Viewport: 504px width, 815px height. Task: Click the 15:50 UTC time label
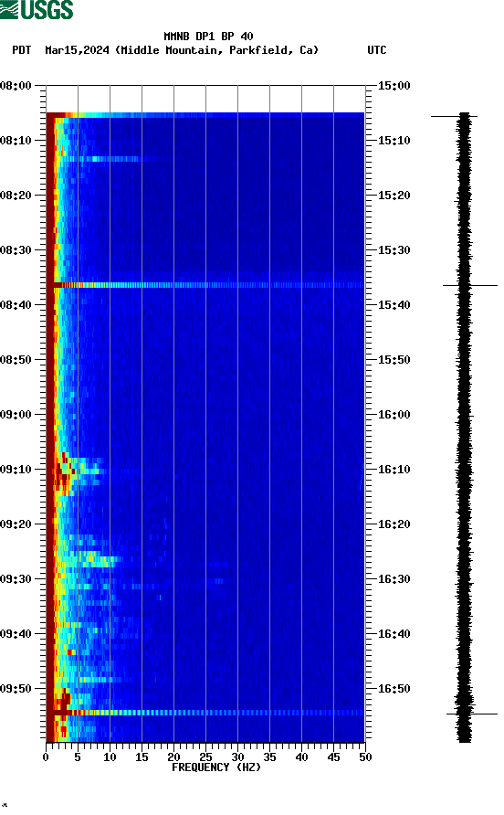394,360
